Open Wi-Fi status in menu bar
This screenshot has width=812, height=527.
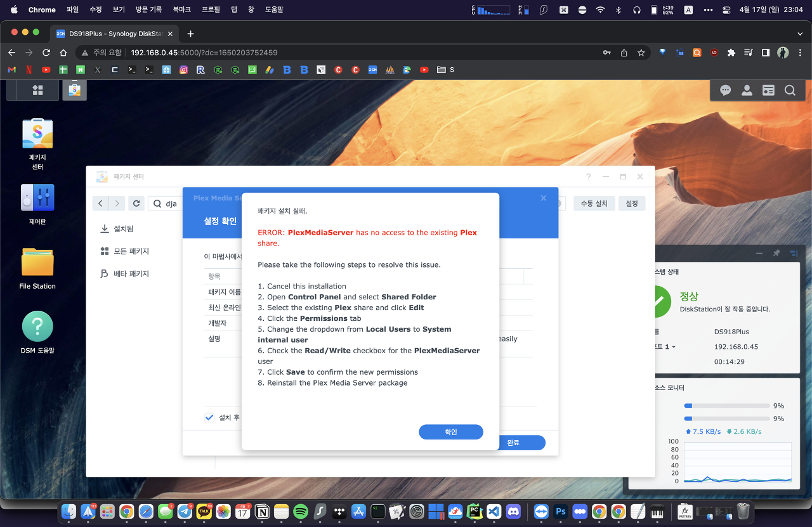[600, 10]
